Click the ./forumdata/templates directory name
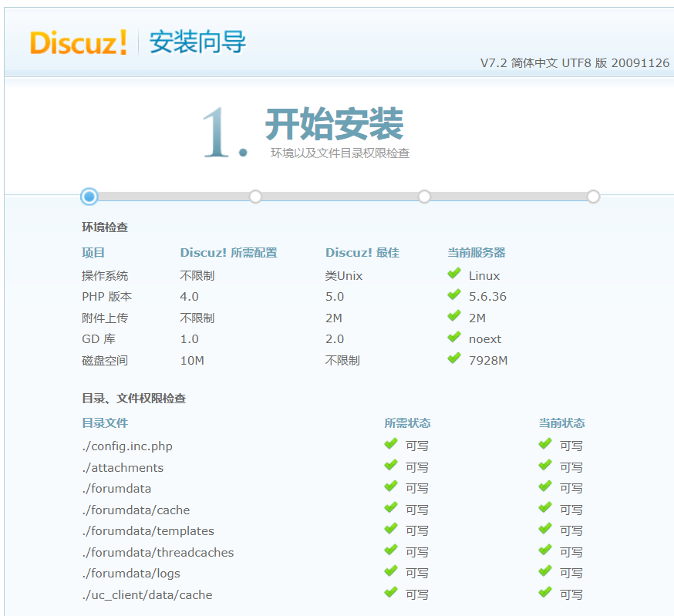Screen dimensions: 674x616 tap(148, 531)
